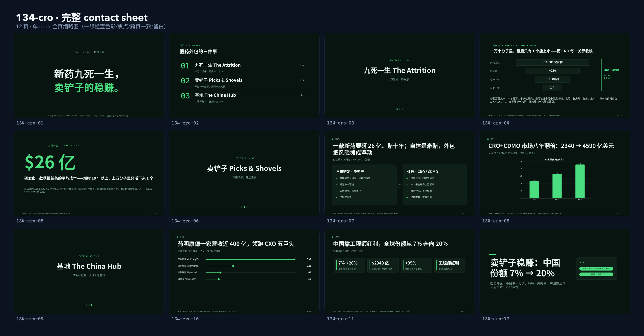
Task: Click the label 134-cro-08
Action: [x=495, y=221]
